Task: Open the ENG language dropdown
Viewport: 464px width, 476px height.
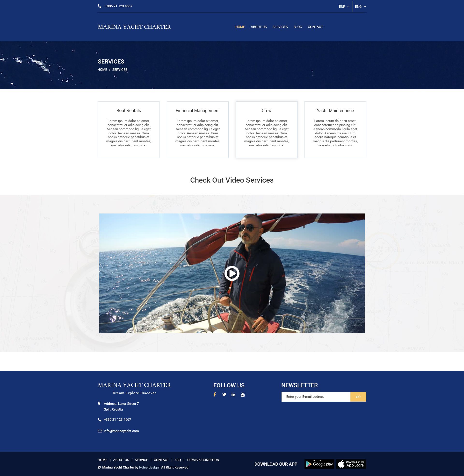Action: tap(360, 7)
